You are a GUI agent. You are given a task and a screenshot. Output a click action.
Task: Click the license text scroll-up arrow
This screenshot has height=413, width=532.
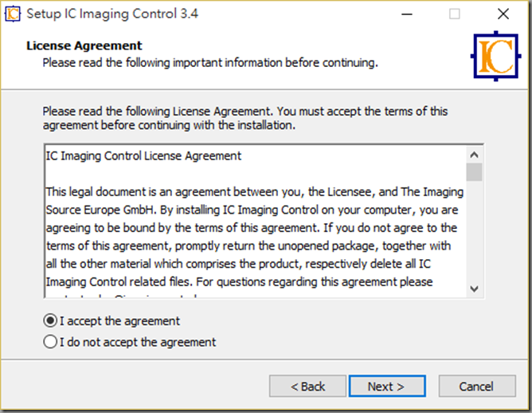474,155
